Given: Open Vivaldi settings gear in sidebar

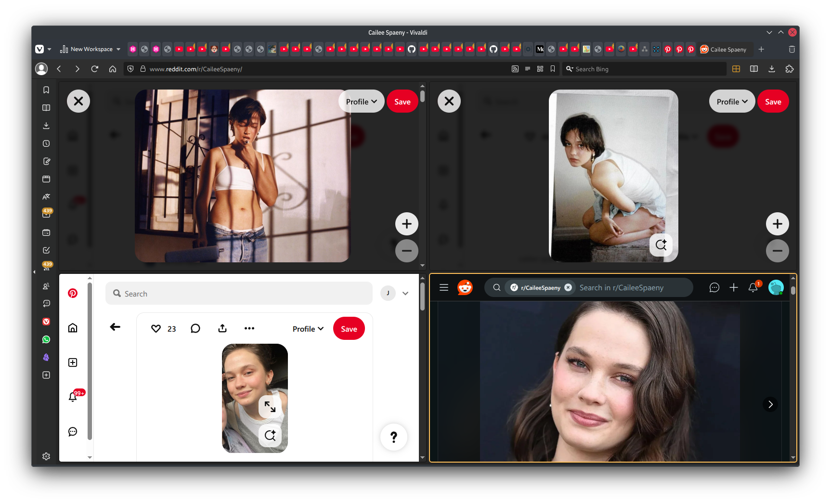Looking at the screenshot, I should tap(46, 456).
